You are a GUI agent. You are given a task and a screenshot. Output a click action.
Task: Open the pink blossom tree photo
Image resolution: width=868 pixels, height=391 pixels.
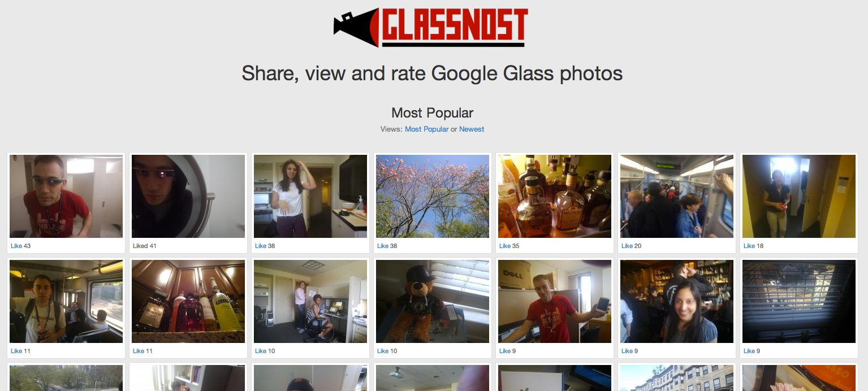433,196
